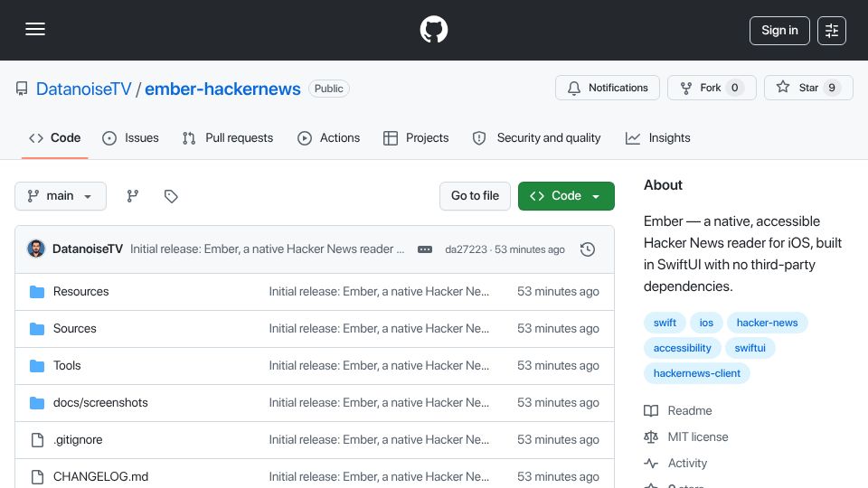Open commit da27223 hash link
Image resolution: width=868 pixels, height=488 pixels.
(466, 249)
